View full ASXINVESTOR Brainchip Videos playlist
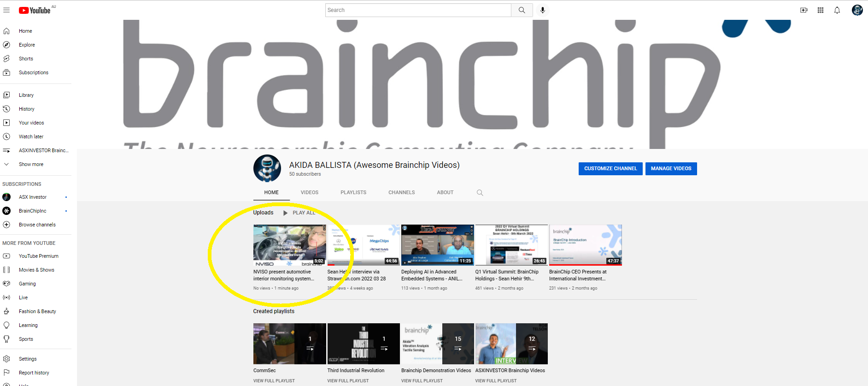The image size is (868, 386). [496, 381]
